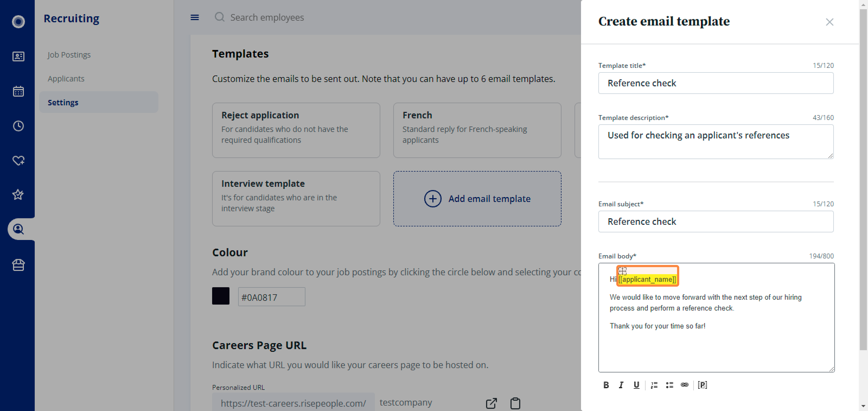Open the French template card
868x411 pixels.
tap(477, 130)
